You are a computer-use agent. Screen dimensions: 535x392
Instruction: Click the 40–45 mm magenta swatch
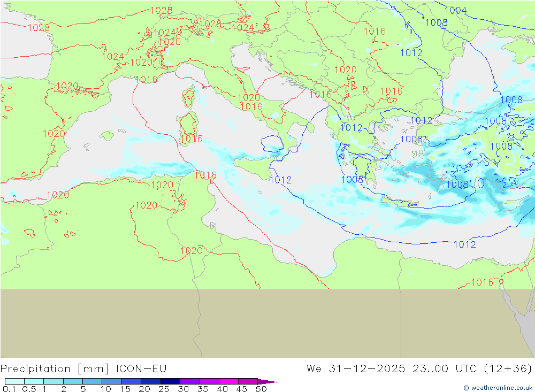(228, 381)
